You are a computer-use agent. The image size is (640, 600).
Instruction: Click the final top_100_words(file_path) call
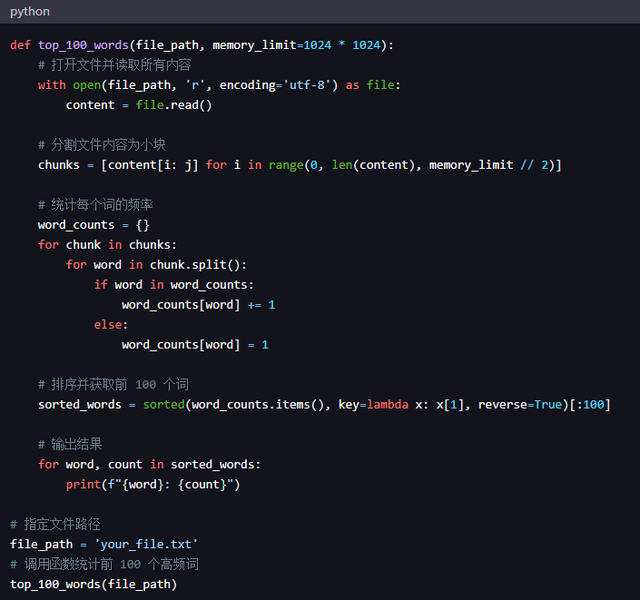[93, 584]
